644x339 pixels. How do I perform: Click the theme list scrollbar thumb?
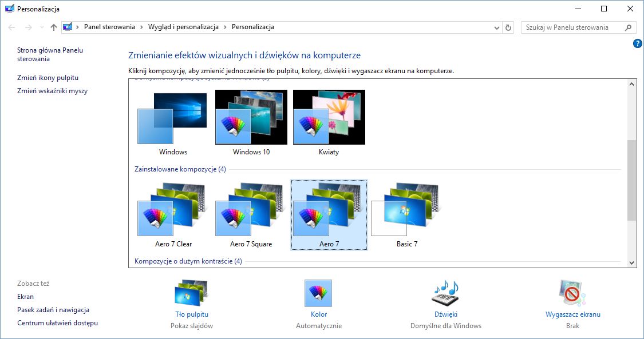point(631,181)
